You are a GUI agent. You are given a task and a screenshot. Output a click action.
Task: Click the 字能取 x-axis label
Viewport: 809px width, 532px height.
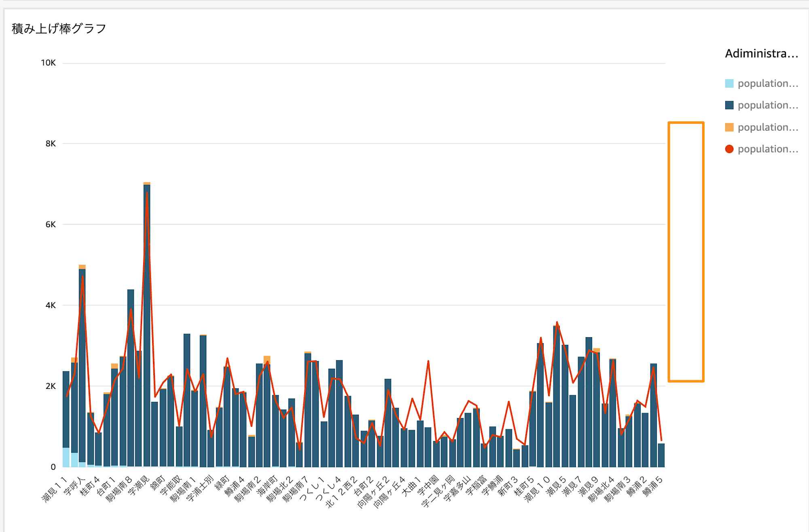[x=171, y=486]
